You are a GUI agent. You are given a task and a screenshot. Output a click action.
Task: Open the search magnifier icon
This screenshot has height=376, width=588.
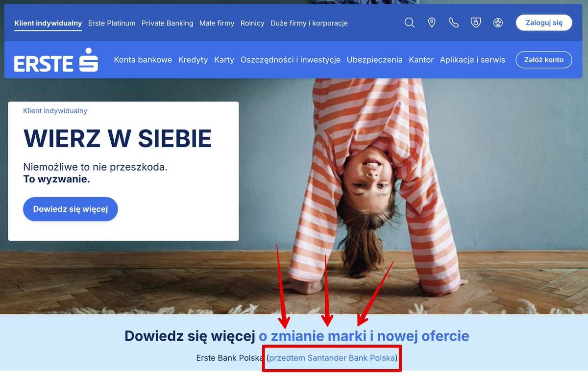410,23
